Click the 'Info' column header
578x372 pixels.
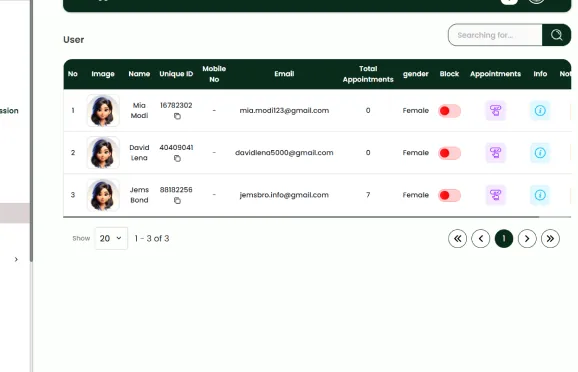[540, 74]
